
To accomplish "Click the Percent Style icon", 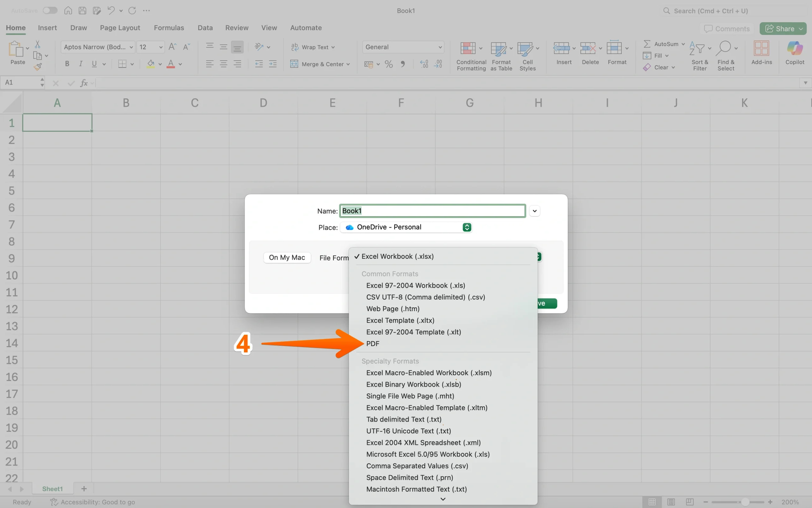I will pos(389,64).
